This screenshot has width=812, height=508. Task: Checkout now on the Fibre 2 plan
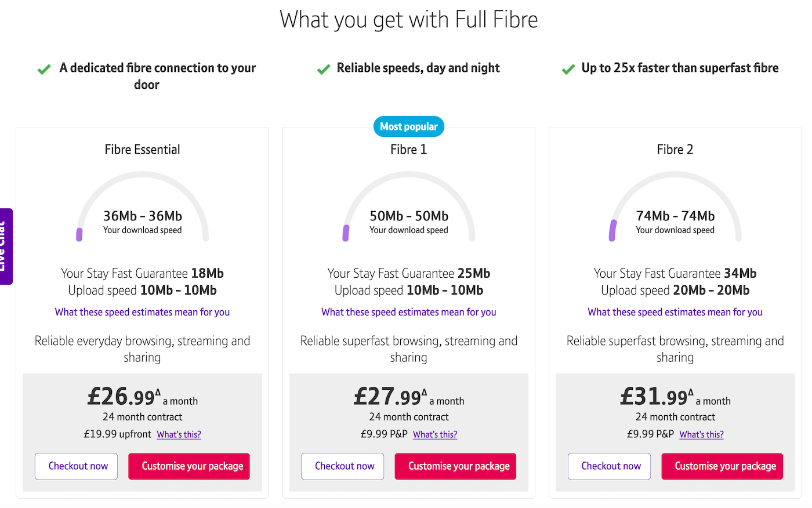[x=609, y=466]
